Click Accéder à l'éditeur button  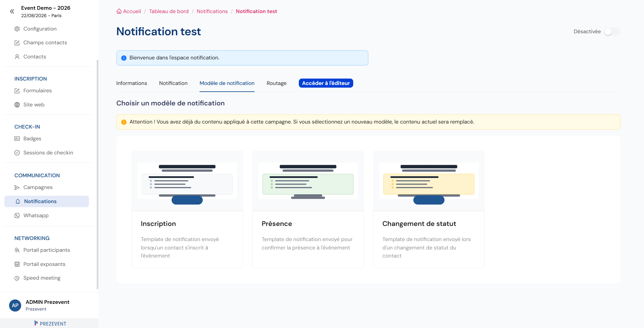point(326,83)
